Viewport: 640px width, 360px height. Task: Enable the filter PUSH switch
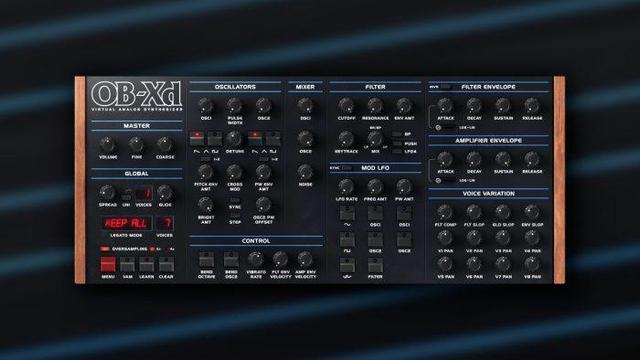click(396, 143)
